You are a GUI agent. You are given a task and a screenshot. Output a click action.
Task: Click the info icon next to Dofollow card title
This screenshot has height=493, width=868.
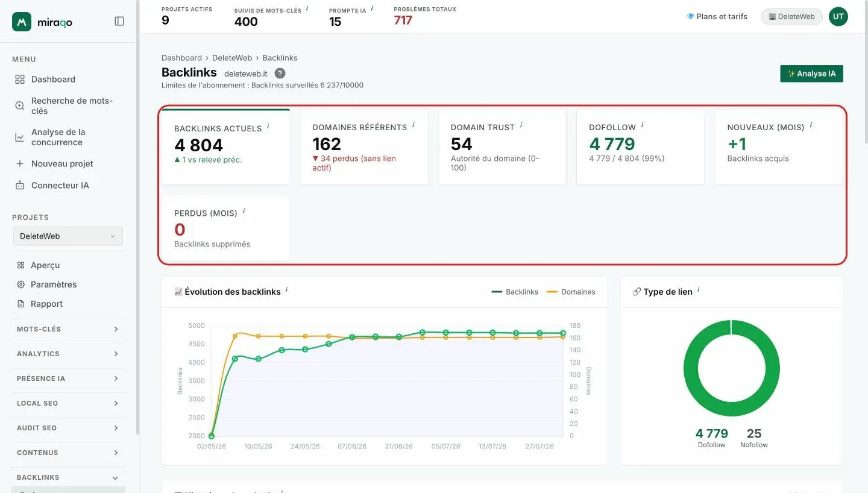pyautogui.click(x=642, y=125)
